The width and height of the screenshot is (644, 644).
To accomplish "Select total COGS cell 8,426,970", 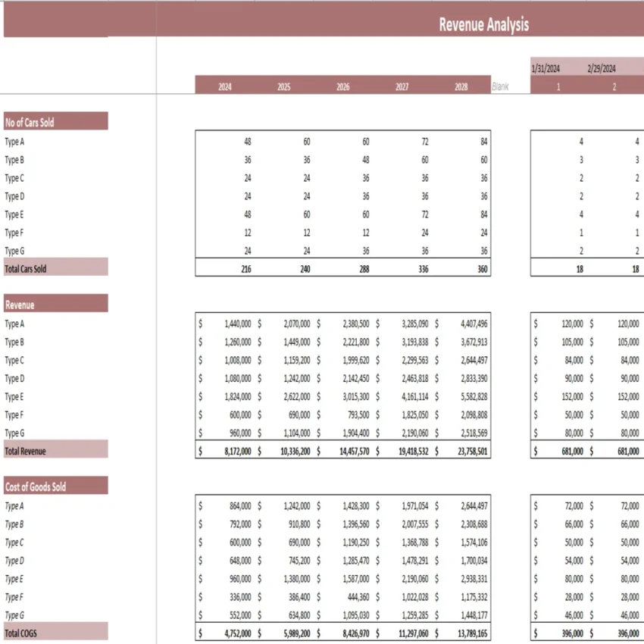I will (356, 633).
